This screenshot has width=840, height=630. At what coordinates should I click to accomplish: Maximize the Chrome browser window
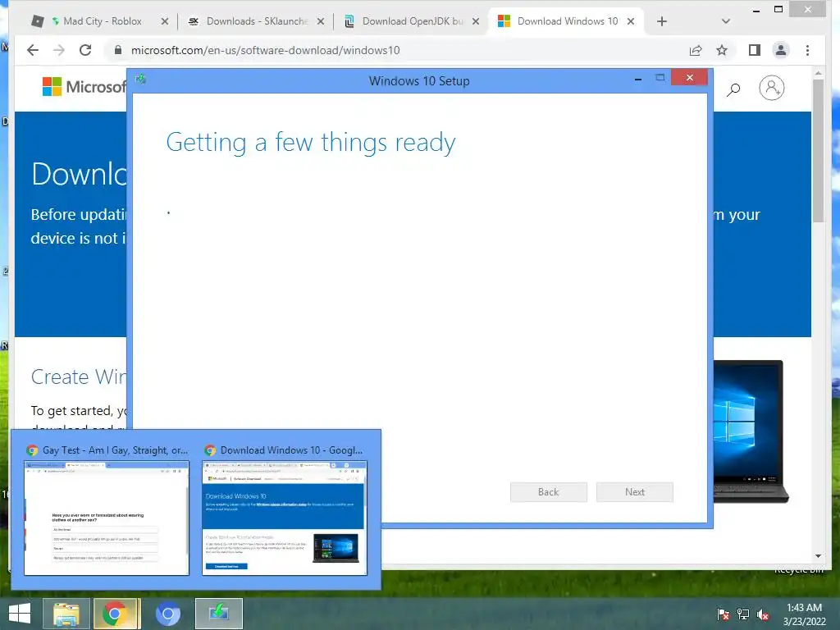tap(778, 9)
